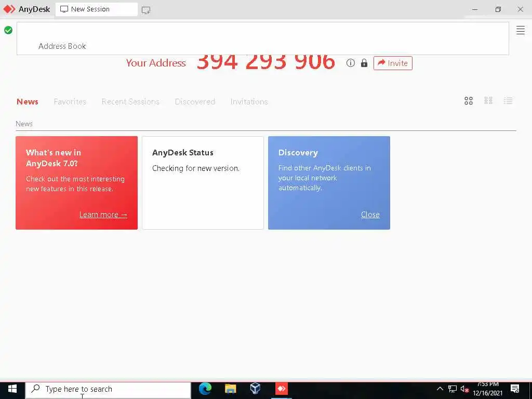Click the AnyDesk logo in the title bar
The width and height of the screenshot is (532, 399).
(9, 9)
